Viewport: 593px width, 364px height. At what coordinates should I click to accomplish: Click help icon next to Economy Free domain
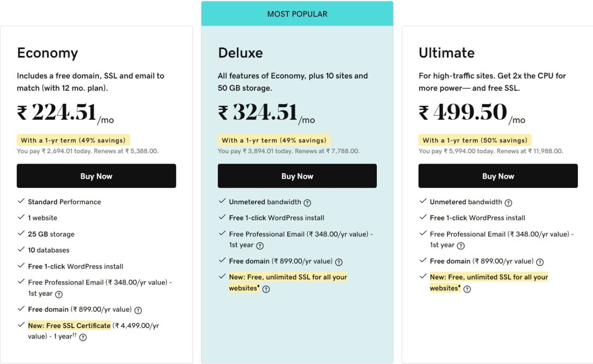(x=138, y=310)
